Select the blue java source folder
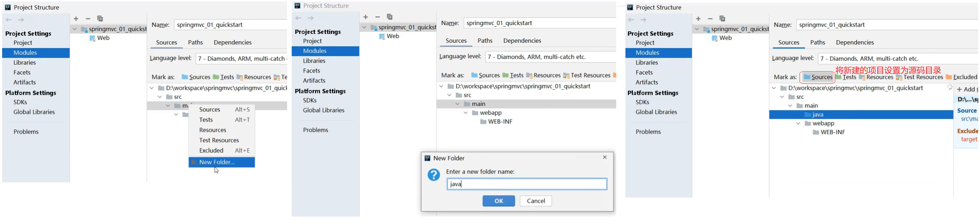This screenshot has height=224, width=980. point(817,115)
